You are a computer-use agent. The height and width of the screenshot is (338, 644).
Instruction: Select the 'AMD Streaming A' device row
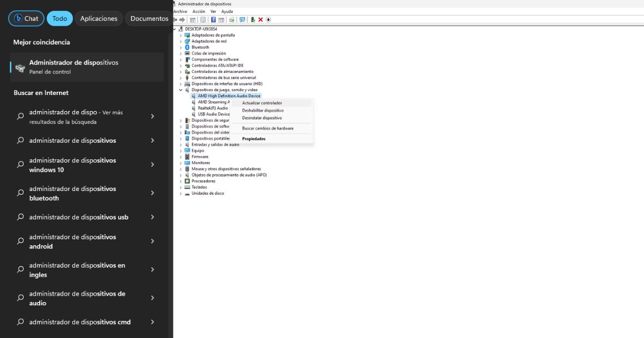tap(210, 102)
